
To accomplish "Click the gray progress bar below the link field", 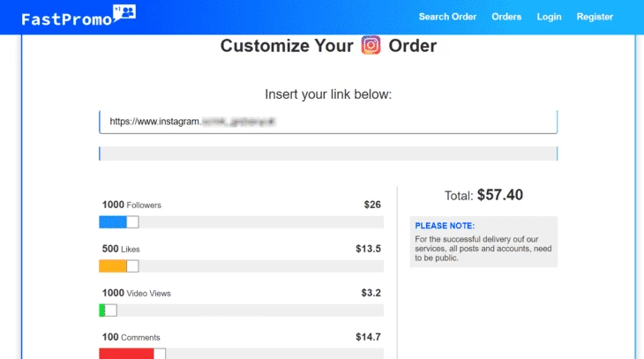I will 328,153.
